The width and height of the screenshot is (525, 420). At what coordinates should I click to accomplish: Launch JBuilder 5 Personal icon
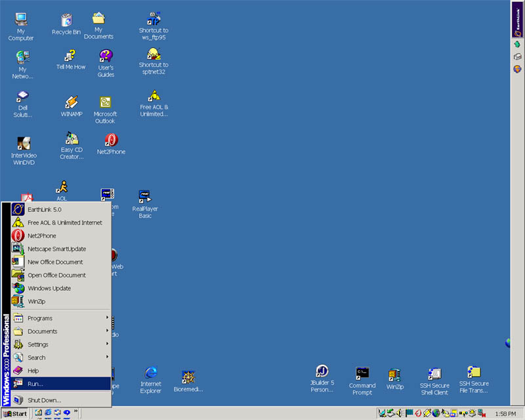[x=322, y=379]
